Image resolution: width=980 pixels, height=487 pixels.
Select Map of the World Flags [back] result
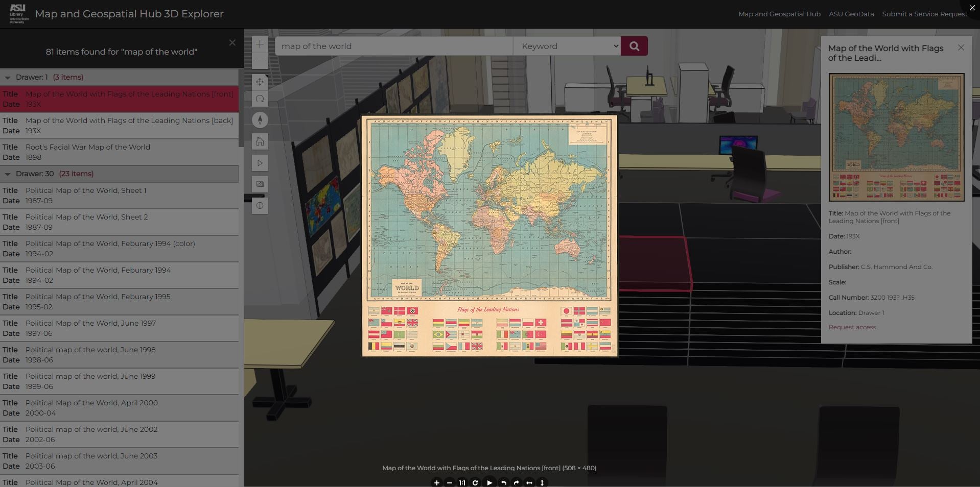(119, 126)
